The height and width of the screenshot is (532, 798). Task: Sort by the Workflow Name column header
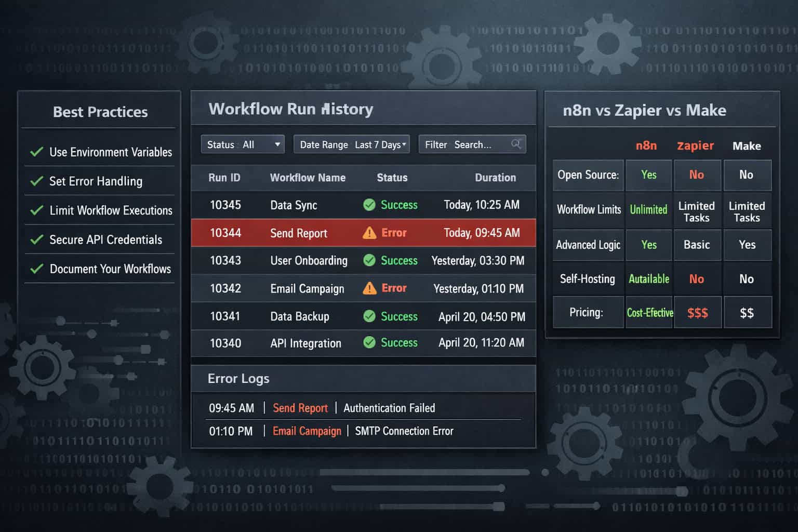[x=308, y=178]
